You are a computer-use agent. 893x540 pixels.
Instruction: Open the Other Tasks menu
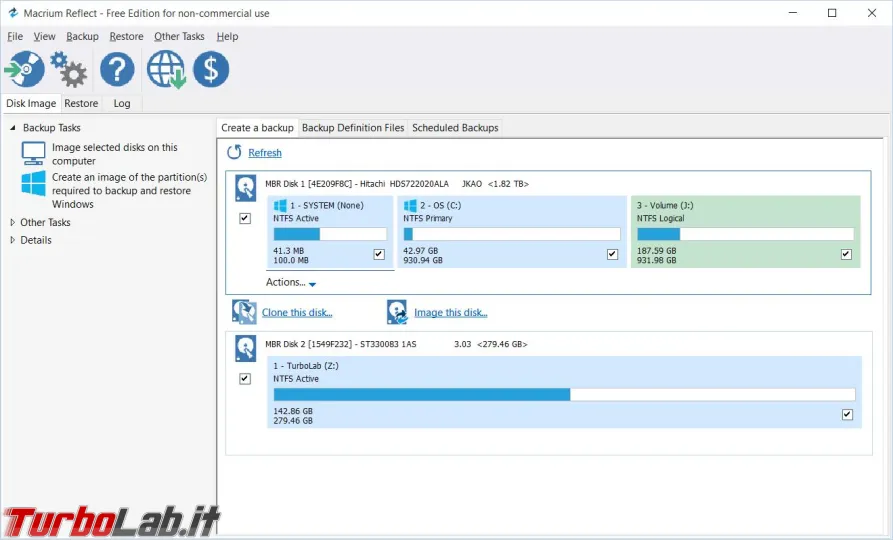point(179,37)
